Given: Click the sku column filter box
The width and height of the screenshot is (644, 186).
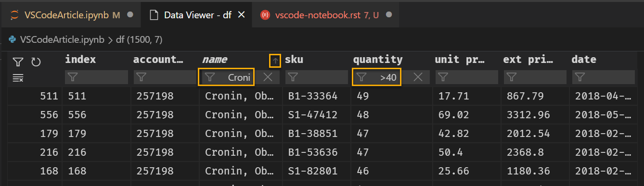Looking at the screenshot, I should pyautogui.click(x=317, y=77).
